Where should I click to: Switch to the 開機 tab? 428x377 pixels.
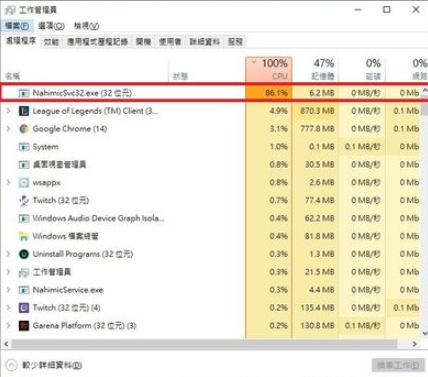tap(143, 42)
